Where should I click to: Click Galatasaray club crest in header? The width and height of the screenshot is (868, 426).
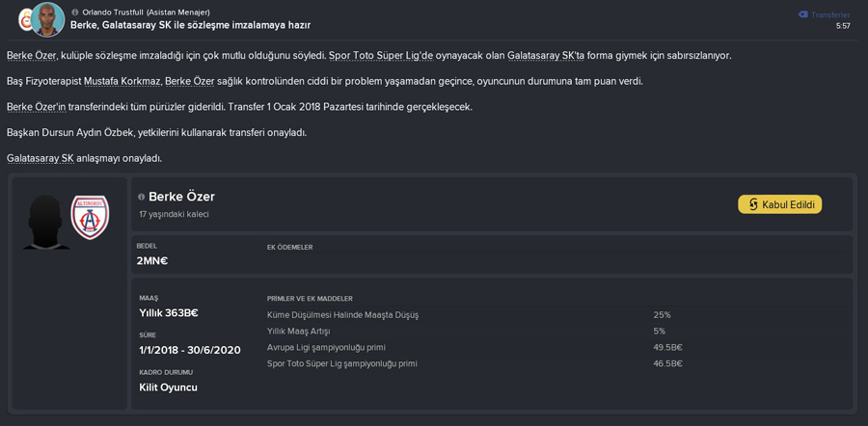24,20
